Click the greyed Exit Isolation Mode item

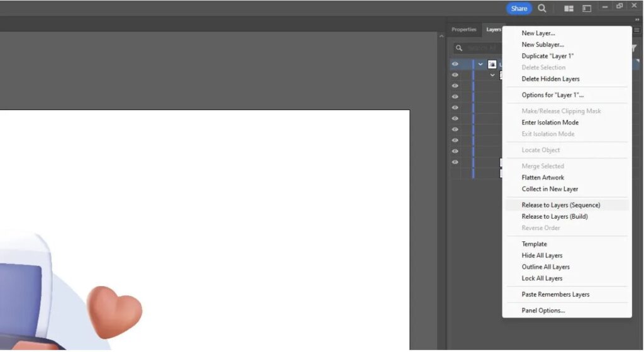tap(548, 134)
